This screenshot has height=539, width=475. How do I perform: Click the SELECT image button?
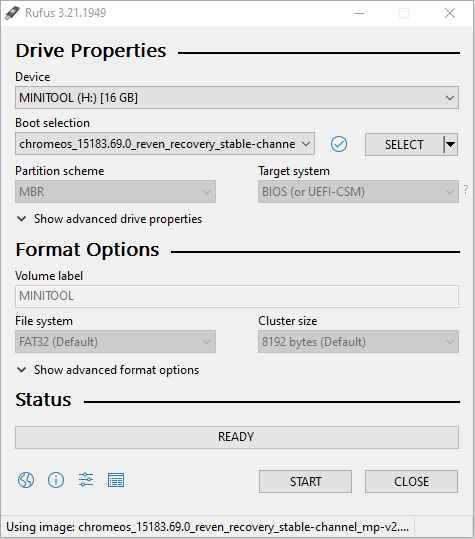pos(404,144)
